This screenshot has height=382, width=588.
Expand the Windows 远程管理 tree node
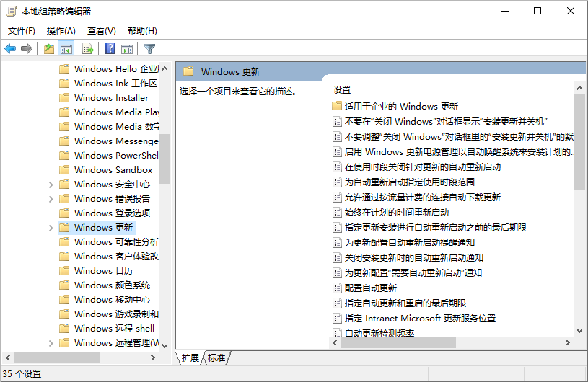click(x=51, y=343)
